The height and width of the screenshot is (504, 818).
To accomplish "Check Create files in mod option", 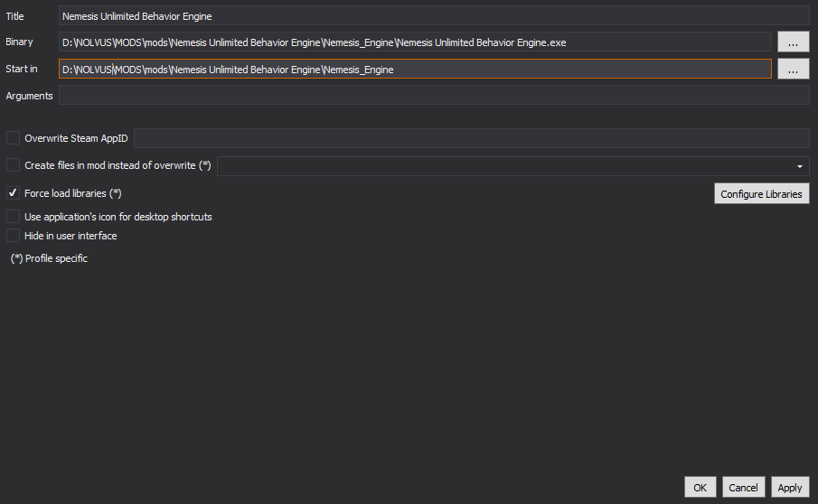I will click(13, 165).
